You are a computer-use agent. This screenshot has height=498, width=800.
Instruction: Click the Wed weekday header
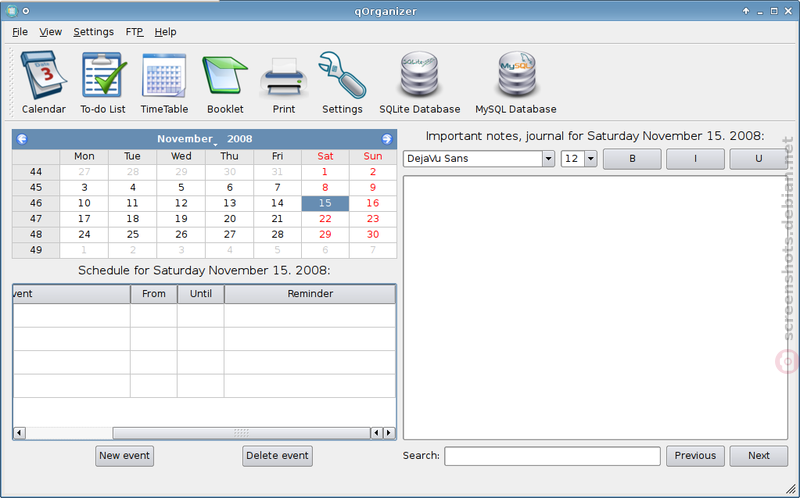[x=181, y=156]
